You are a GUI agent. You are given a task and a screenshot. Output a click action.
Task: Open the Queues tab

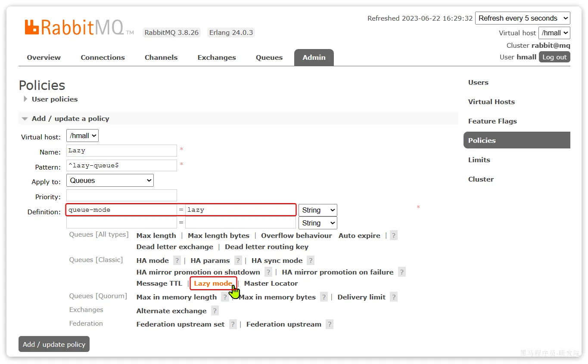point(269,57)
